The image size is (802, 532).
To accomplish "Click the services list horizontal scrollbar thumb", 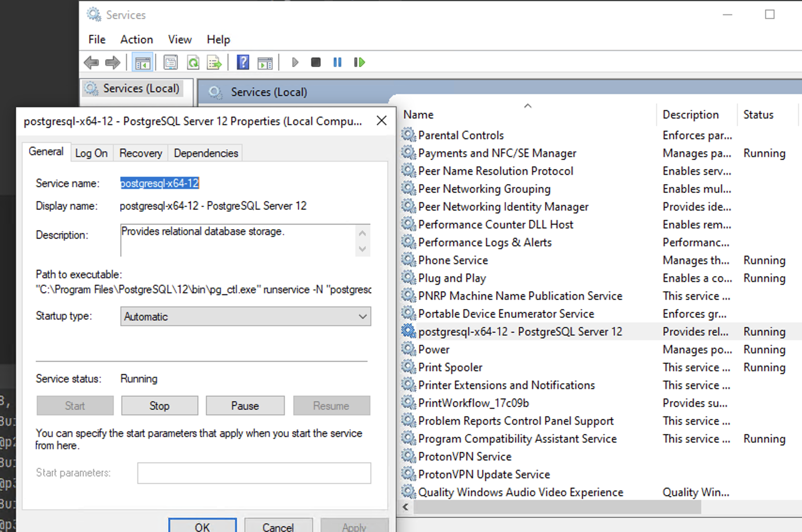I will [558, 507].
